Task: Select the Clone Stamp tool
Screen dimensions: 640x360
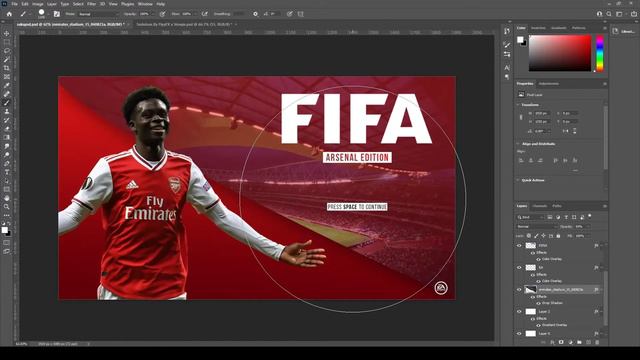Action: coord(7,111)
